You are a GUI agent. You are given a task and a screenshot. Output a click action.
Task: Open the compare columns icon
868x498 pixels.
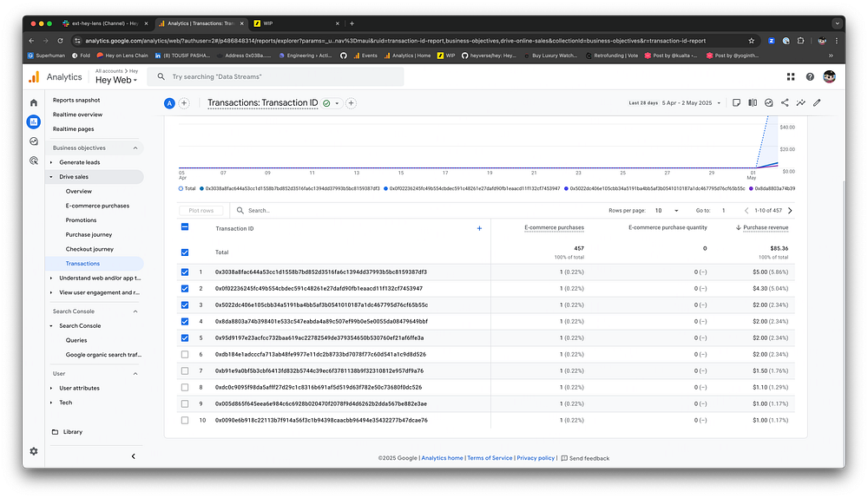click(753, 103)
